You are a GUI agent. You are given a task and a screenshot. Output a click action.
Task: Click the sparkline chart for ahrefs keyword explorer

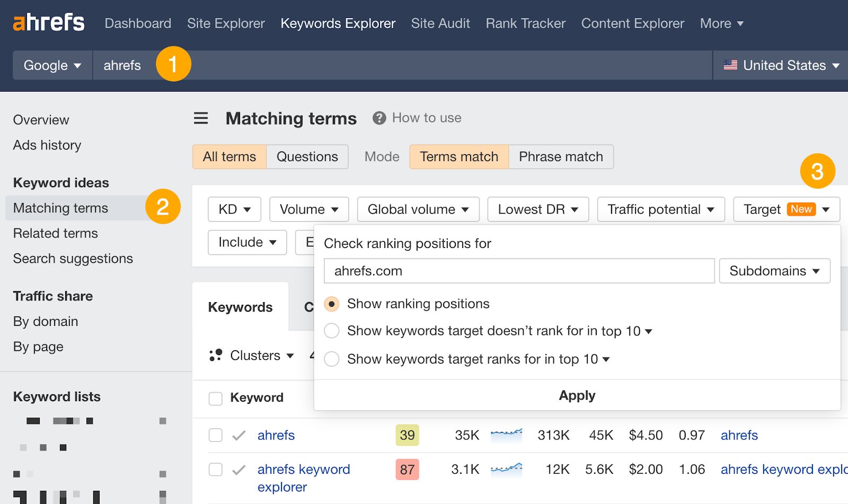tap(506, 470)
